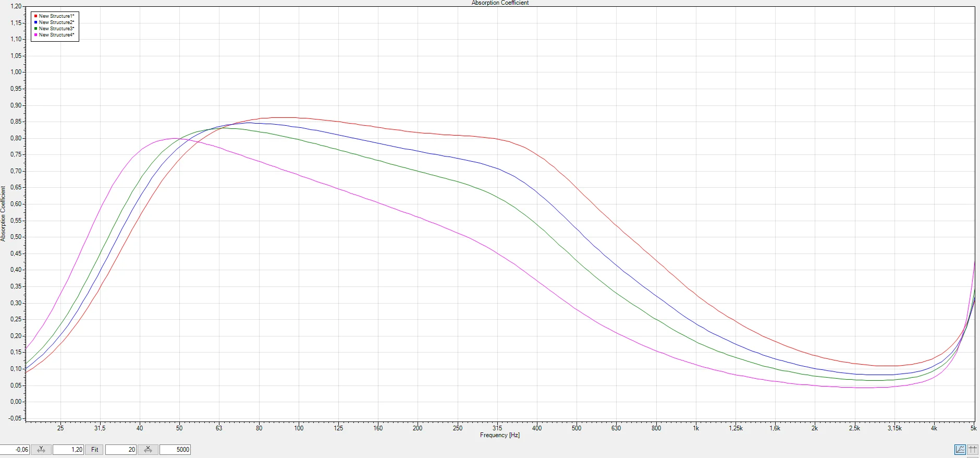This screenshot has width=980, height=458.
Task: Click the 1,00 value on Y axis
Action: point(16,72)
